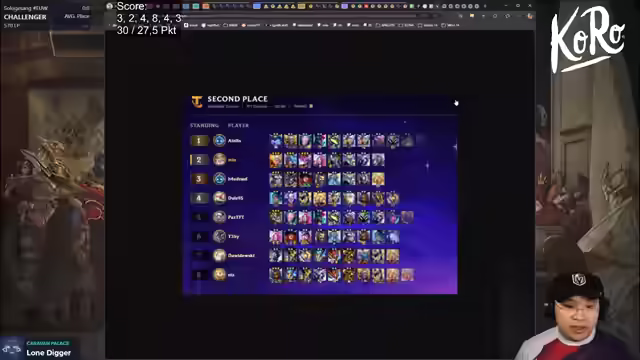Open the sixth-row player's avatar
Screen dimensions: 640x360
219,236
